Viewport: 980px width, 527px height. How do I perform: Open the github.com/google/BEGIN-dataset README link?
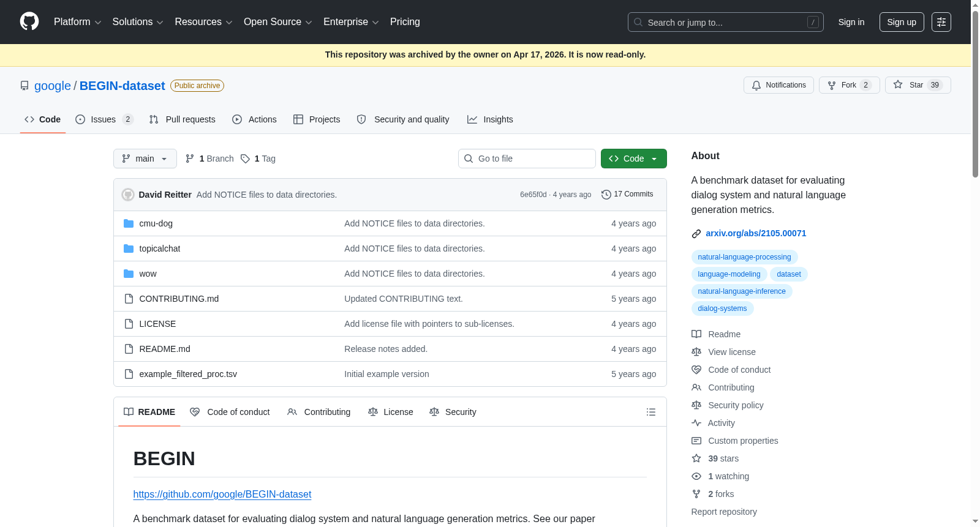pos(222,494)
